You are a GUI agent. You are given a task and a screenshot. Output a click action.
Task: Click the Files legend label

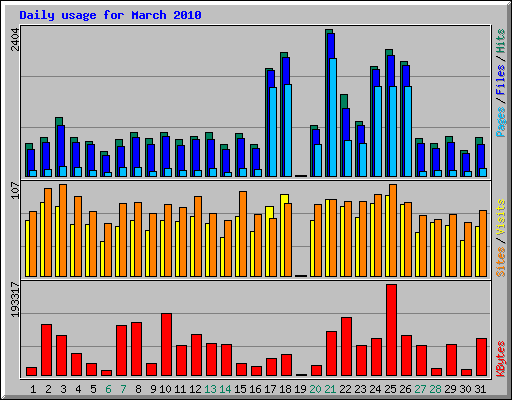500,79
